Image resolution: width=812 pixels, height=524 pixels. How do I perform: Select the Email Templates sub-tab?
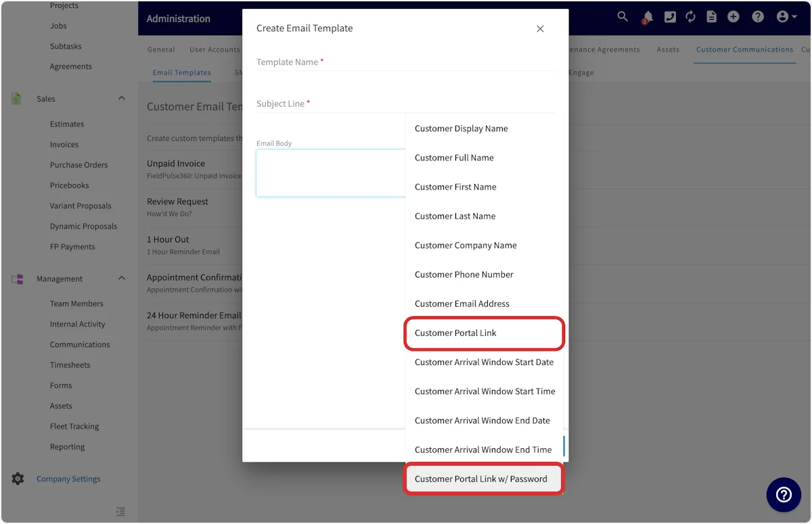181,72
